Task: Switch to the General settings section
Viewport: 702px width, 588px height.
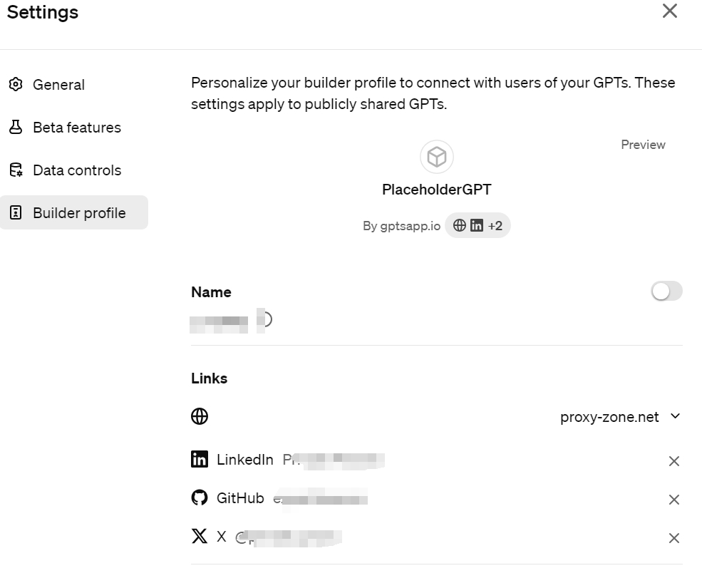Action: (x=58, y=84)
